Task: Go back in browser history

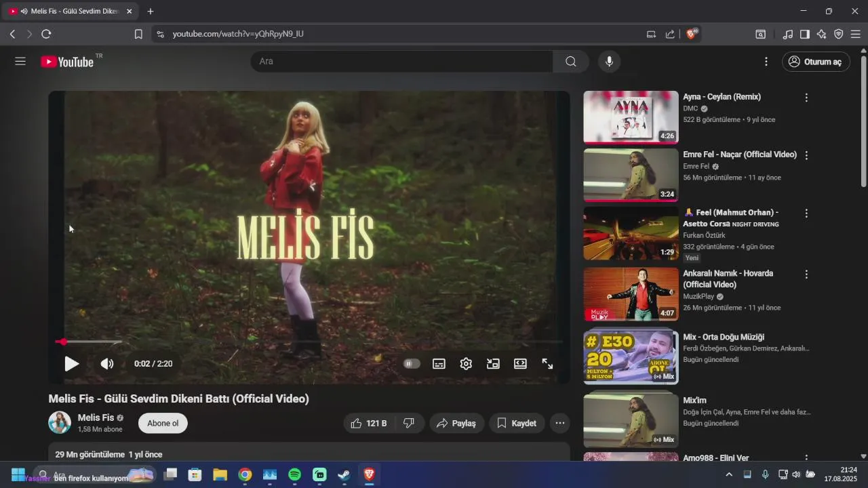Action: pos(12,34)
